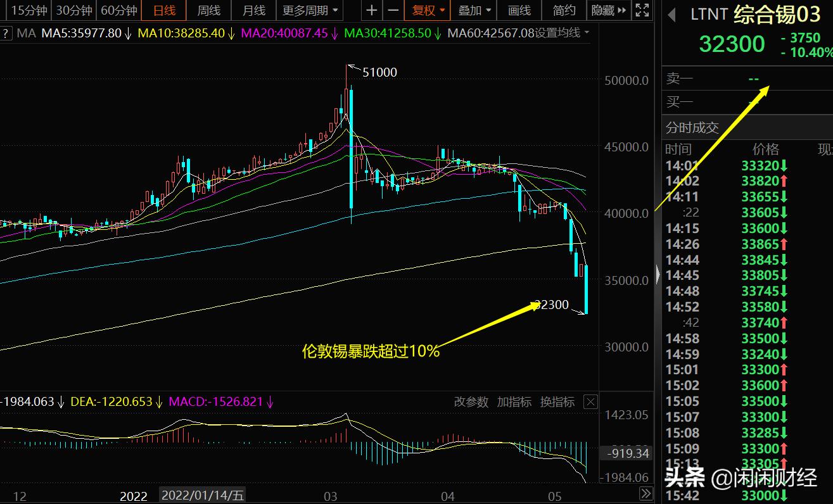Image resolution: width=833 pixels, height=504 pixels.
Task: Click the 卖一 ask row
Action: pos(747,79)
